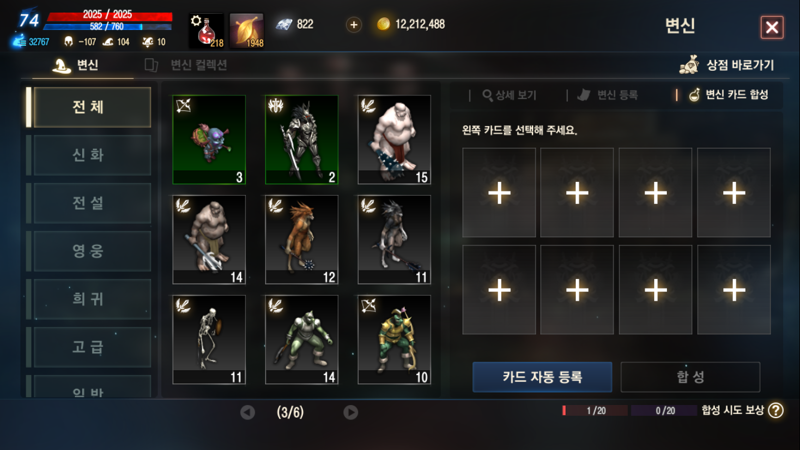Select the green goblin card with count 3
Image resolution: width=800 pixels, height=450 pixels.
[x=209, y=140]
